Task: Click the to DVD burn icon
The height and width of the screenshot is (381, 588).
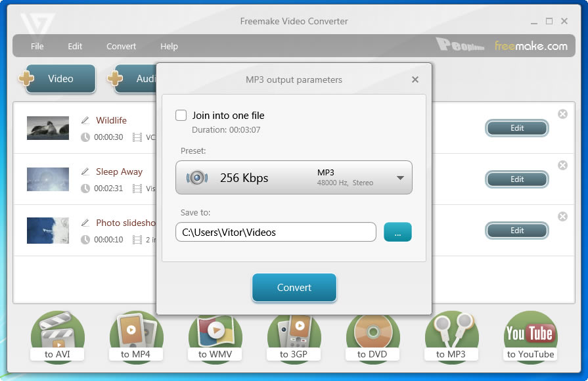Action: 373,338
